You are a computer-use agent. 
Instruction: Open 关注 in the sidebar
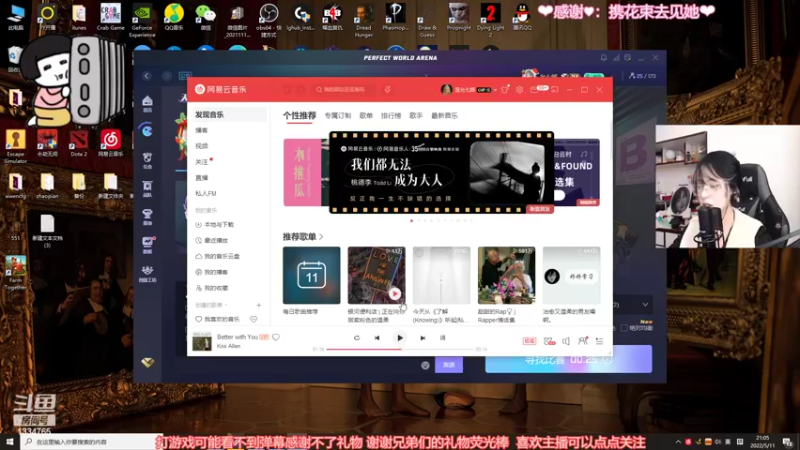pos(202,162)
